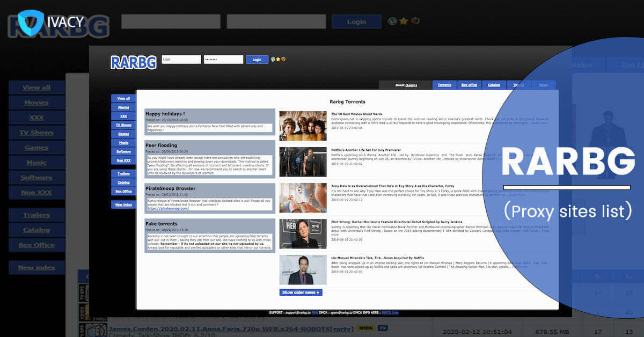Open the Toy Story 4 Forky article thumbnail
This screenshot has width=644, height=337.
click(x=303, y=197)
